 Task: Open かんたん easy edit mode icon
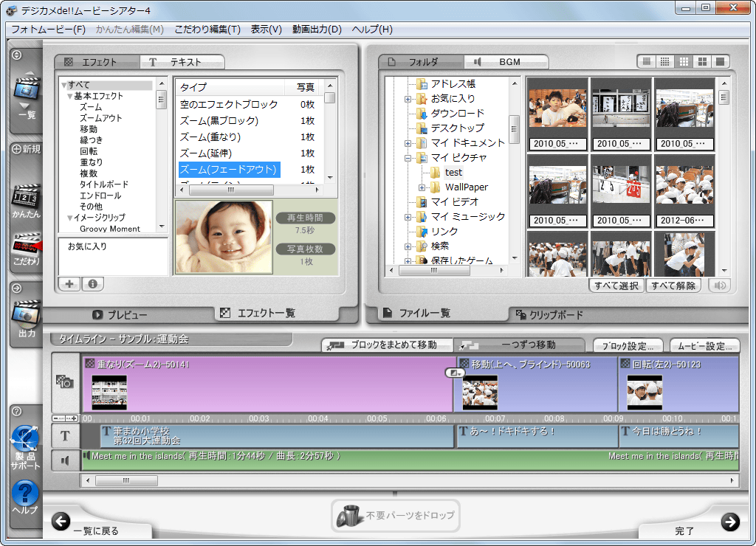click(26, 201)
